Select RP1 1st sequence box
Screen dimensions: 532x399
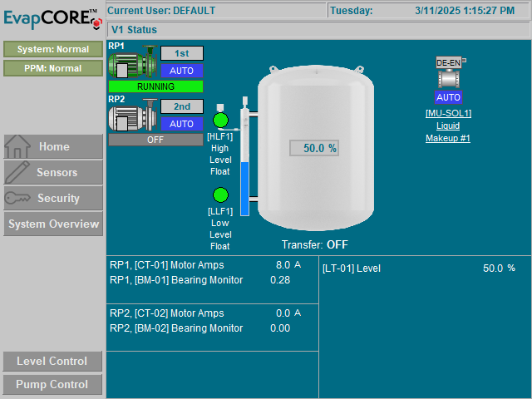[182, 53]
